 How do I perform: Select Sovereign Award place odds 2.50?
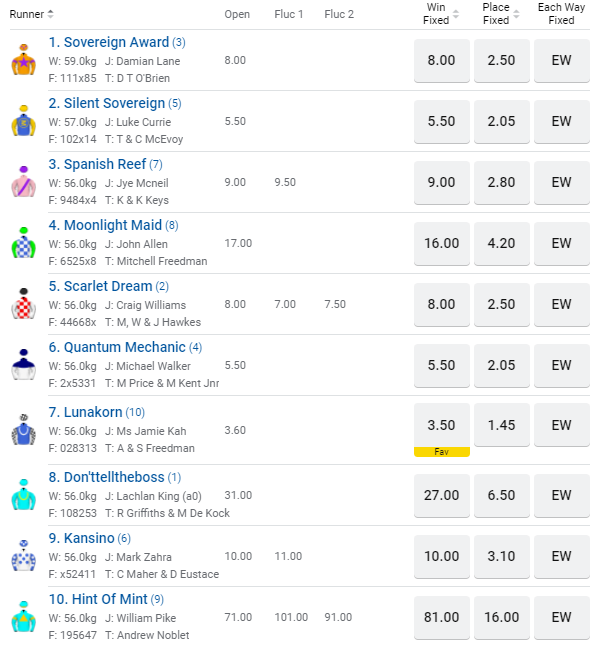pyautogui.click(x=501, y=60)
